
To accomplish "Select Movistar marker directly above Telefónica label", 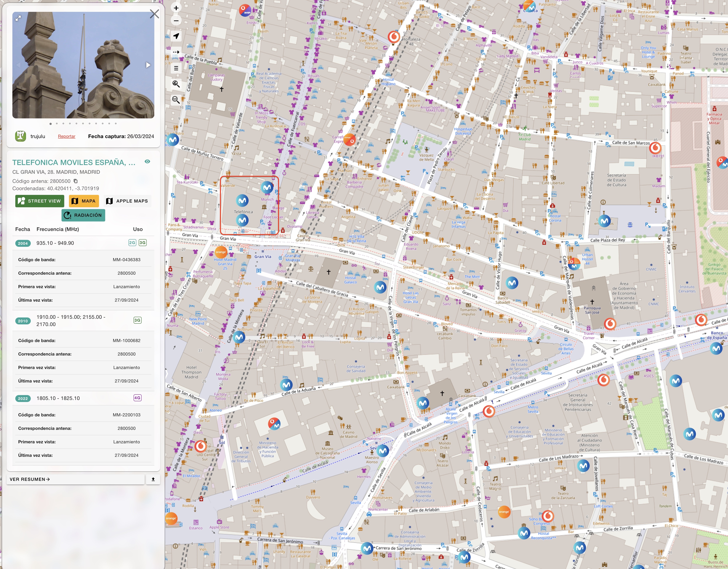I will coord(242,201).
